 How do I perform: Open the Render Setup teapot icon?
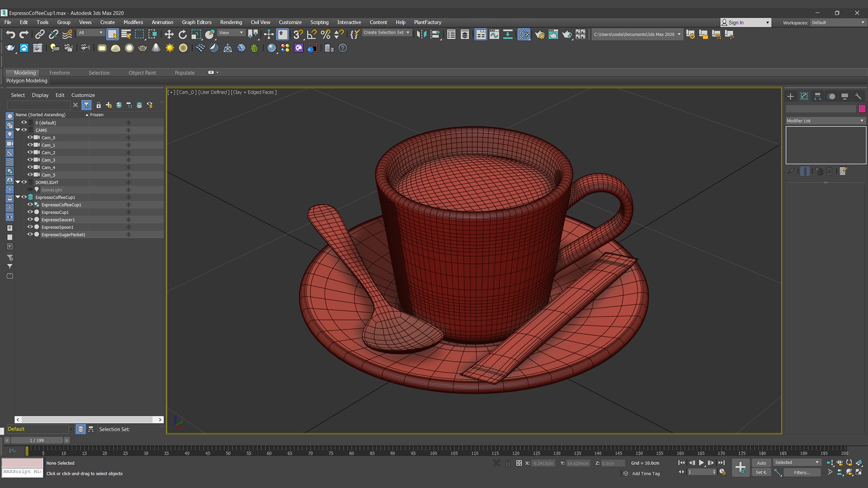coord(539,34)
